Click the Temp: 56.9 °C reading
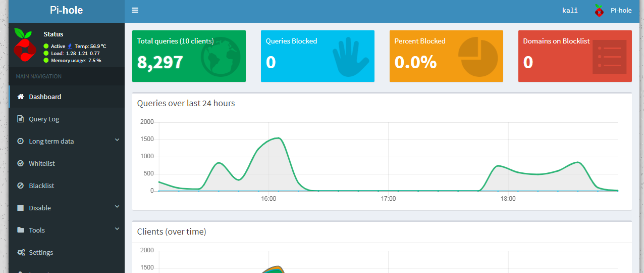The image size is (644, 273). click(90, 46)
